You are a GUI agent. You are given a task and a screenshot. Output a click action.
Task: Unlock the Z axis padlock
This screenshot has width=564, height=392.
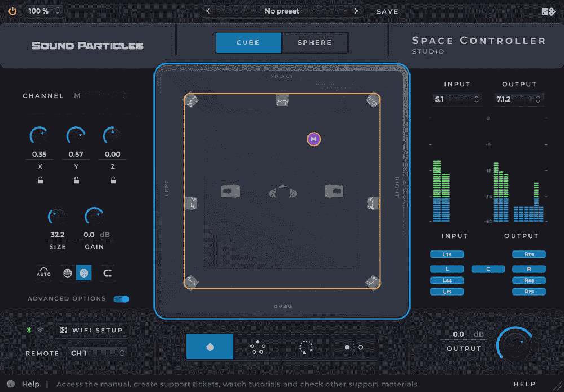[112, 180]
